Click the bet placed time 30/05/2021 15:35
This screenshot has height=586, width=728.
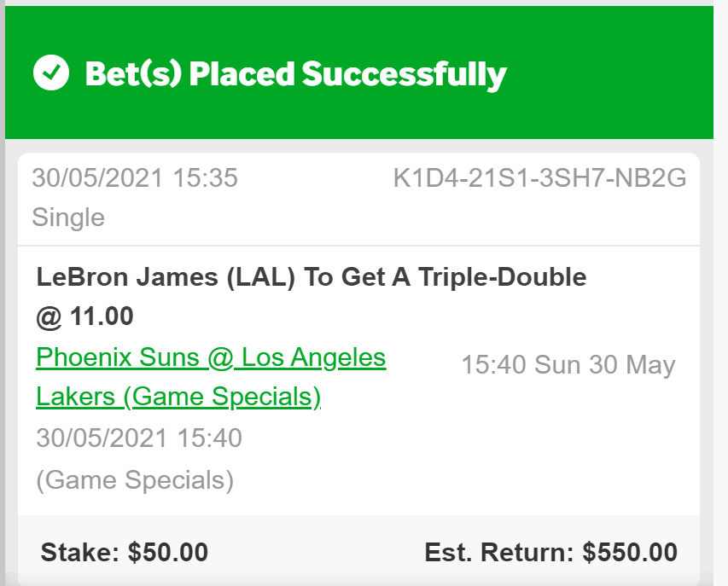pyautogui.click(x=135, y=178)
